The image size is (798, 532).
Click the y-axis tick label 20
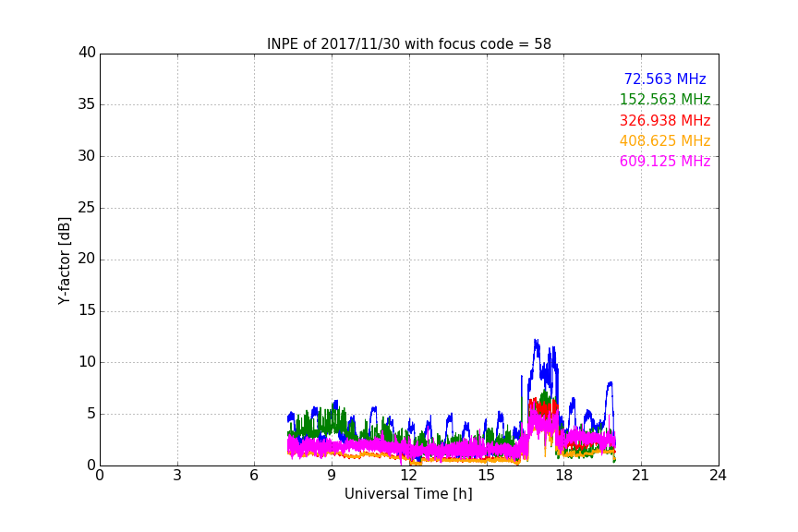87,259
